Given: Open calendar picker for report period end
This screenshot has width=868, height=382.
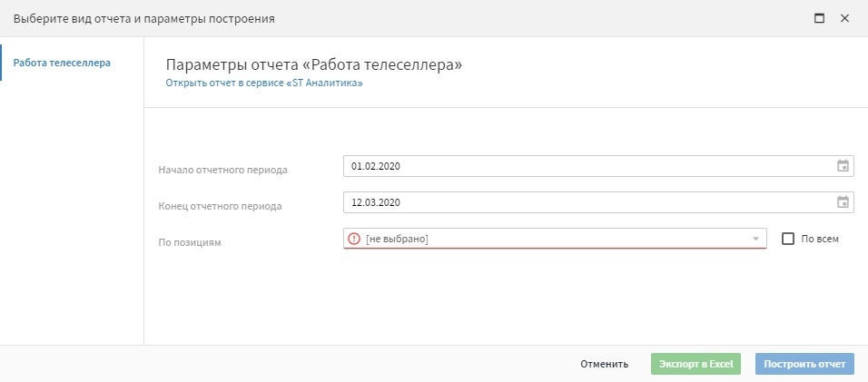Looking at the screenshot, I should 843,202.
